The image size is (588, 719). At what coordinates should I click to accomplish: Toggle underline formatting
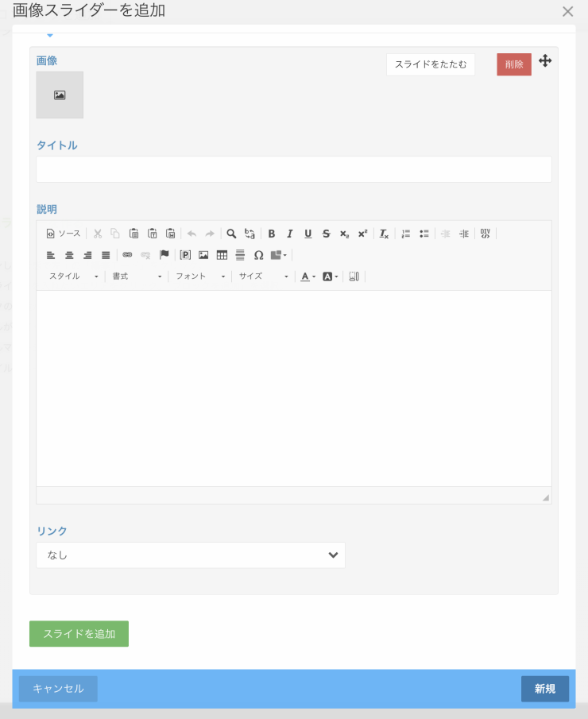(x=308, y=234)
